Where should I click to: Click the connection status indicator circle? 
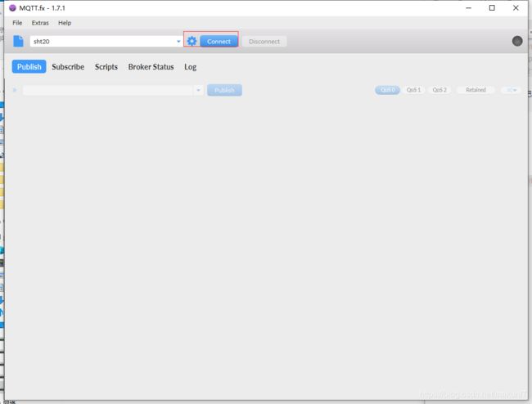coord(517,41)
